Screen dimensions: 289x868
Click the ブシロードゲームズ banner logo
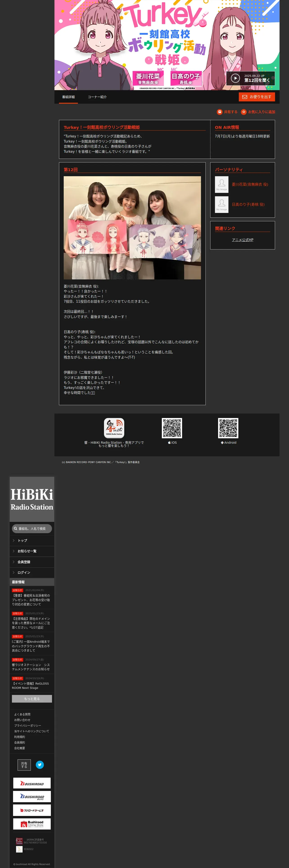(32, 810)
